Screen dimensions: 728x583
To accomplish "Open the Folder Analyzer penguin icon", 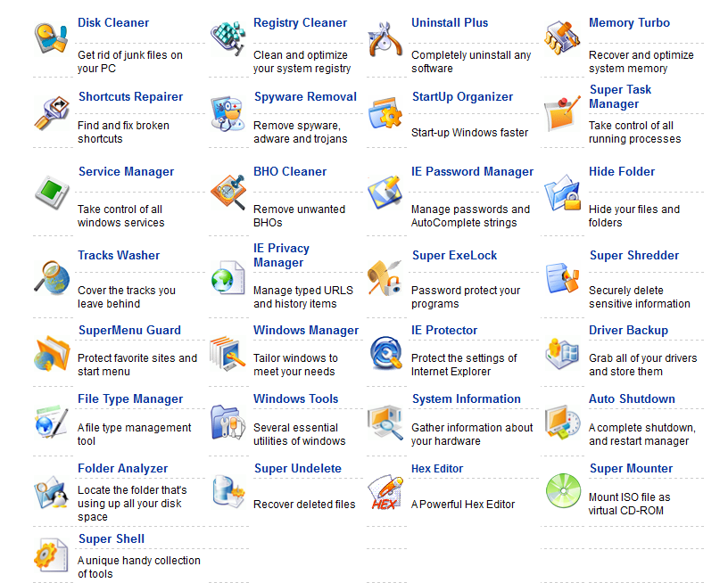I will [x=51, y=492].
